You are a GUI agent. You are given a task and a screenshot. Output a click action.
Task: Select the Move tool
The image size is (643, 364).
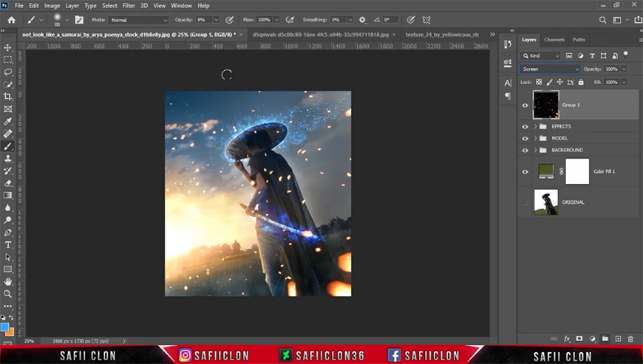(8, 47)
